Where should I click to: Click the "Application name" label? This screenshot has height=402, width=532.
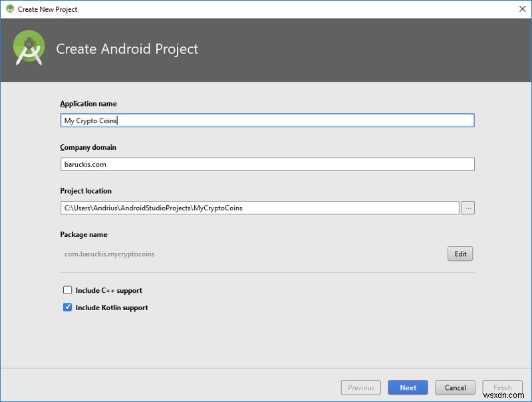click(88, 104)
